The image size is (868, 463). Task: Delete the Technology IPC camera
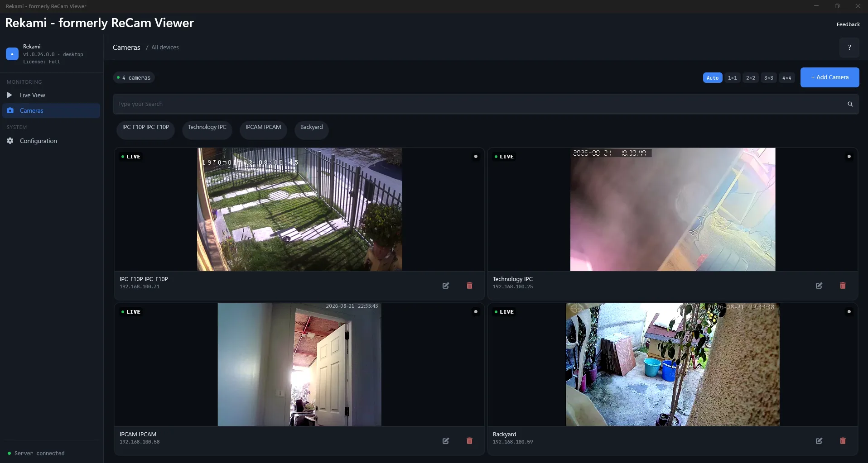(843, 286)
